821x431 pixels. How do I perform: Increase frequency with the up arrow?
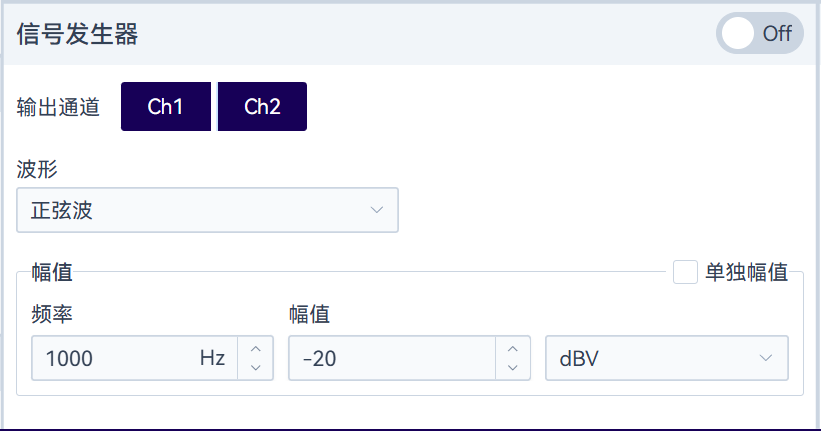255,348
